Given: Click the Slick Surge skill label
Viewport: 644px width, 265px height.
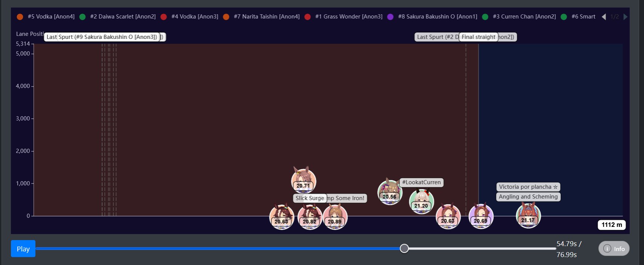Looking at the screenshot, I should [310, 198].
